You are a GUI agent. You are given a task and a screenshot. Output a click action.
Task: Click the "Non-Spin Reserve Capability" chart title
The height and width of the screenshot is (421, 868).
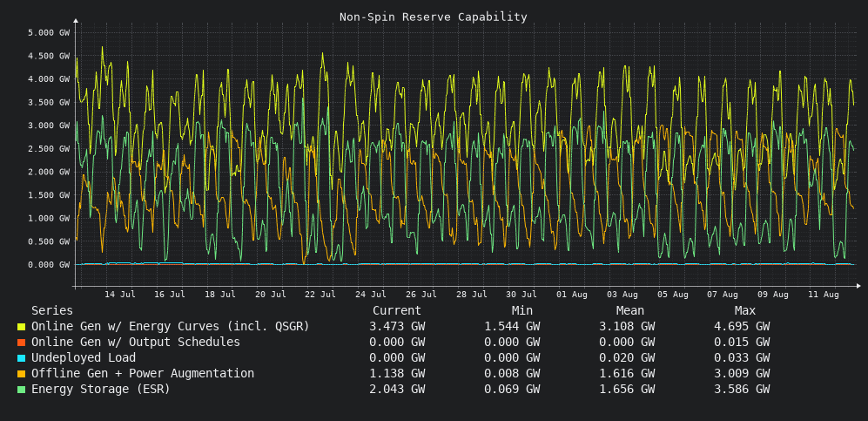click(434, 17)
